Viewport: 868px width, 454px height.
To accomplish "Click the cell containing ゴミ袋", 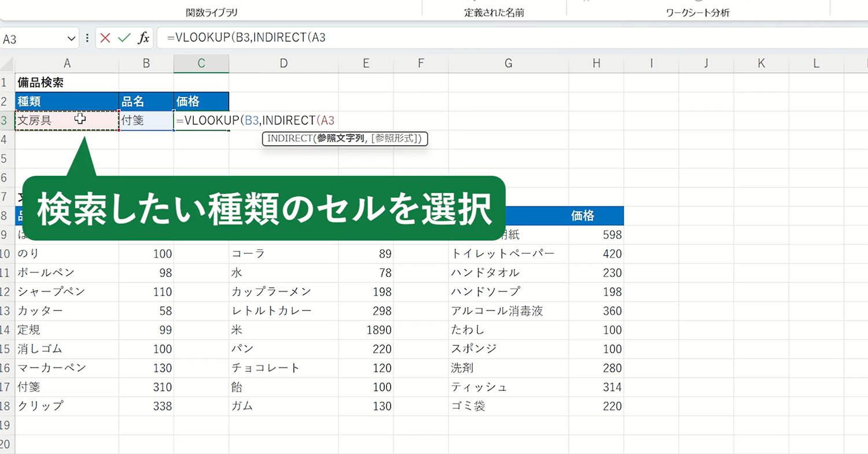I will [x=509, y=406].
